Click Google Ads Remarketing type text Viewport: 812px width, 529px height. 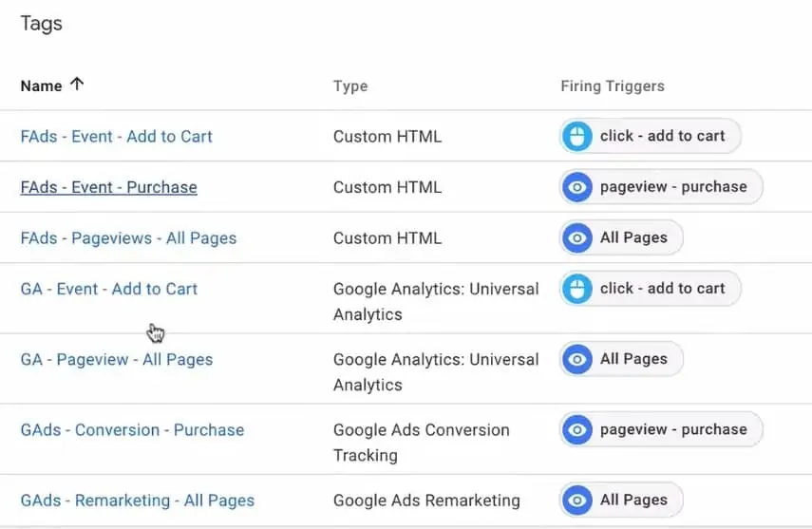[426, 500]
